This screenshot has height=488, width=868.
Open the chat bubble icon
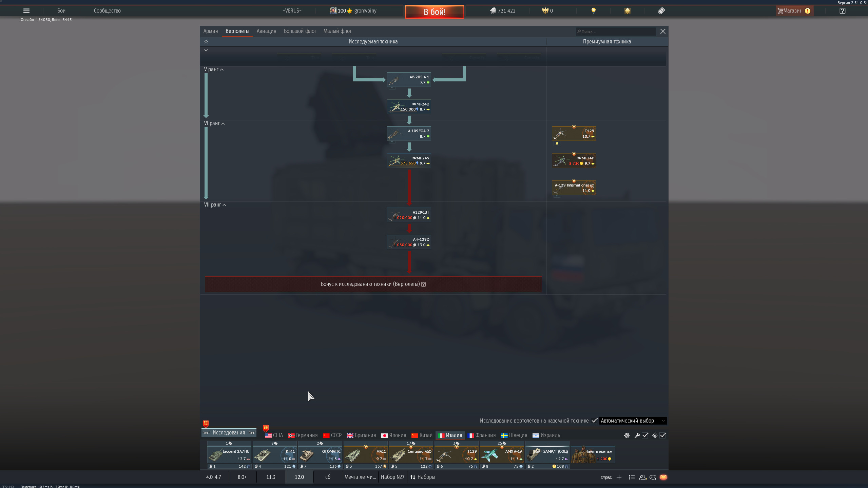tap(653, 477)
